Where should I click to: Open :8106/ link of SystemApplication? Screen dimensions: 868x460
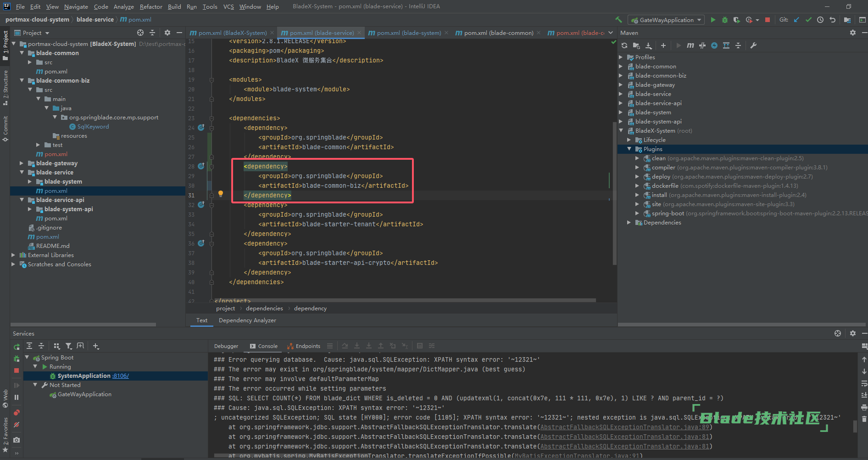tap(121, 376)
